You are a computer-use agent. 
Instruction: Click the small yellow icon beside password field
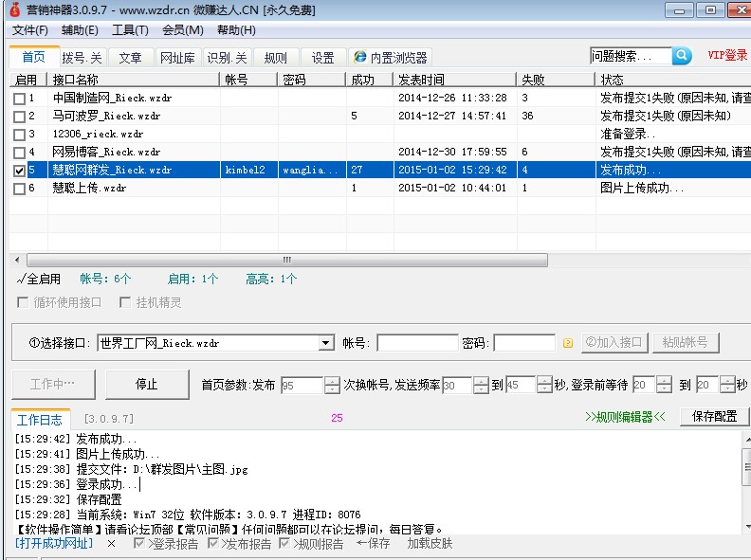(568, 343)
